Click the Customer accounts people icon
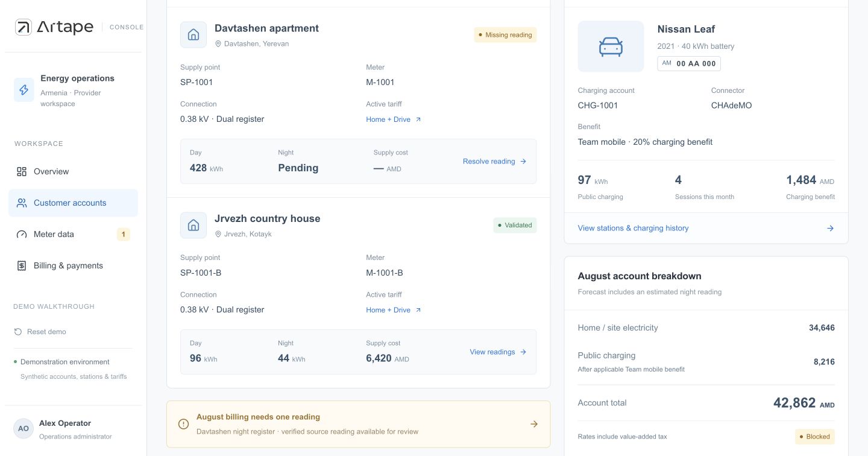The width and height of the screenshot is (868, 456). [x=22, y=203]
